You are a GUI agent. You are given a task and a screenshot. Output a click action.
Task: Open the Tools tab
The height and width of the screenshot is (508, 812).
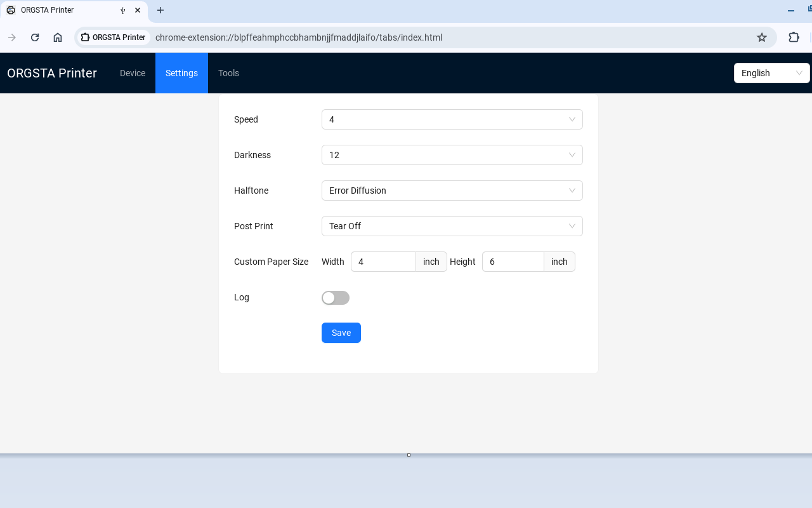pyautogui.click(x=228, y=73)
